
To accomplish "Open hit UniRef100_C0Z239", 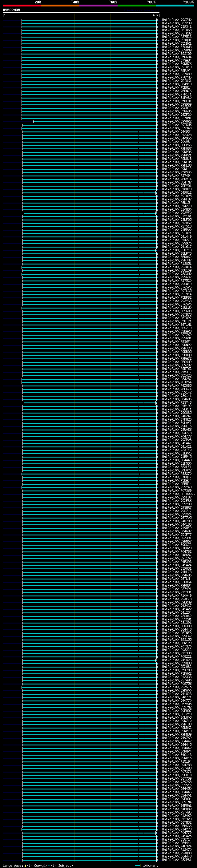I will pyautogui.click(x=177, y=23).
